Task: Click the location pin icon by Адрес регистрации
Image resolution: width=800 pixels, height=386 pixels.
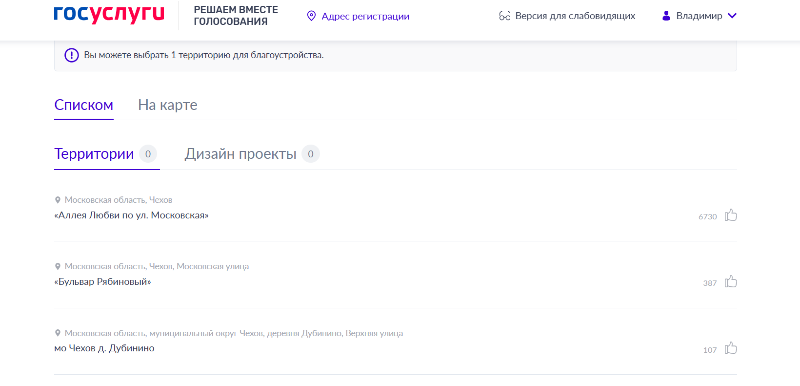Action: tap(311, 16)
